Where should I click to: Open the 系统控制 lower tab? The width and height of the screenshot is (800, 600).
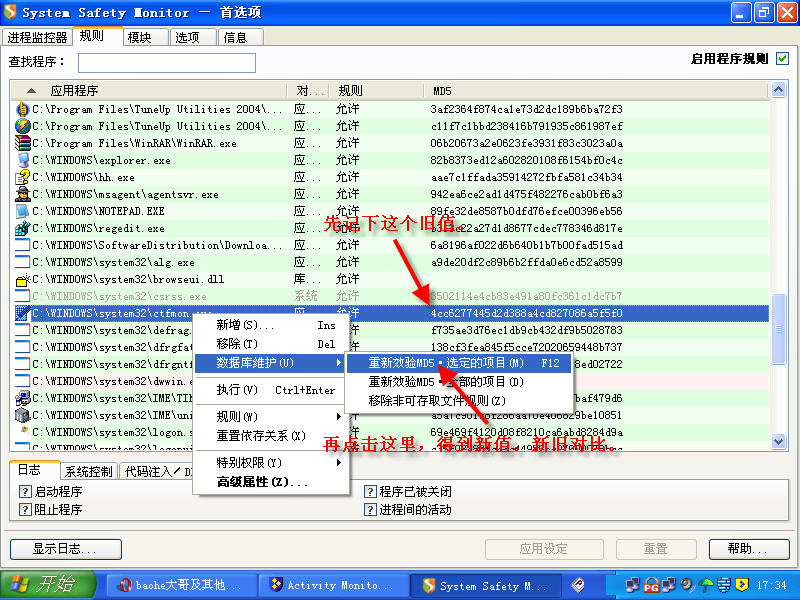tap(89, 471)
